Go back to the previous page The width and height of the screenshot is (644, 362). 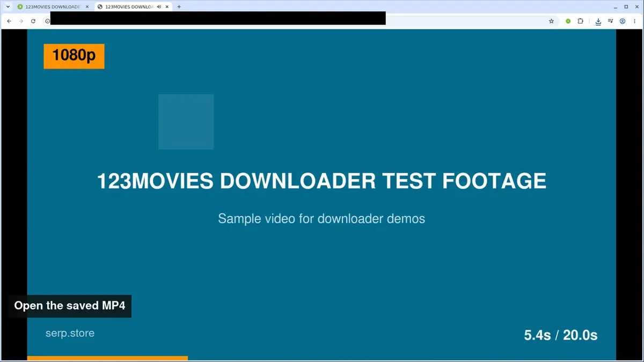(x=9, y=21)
